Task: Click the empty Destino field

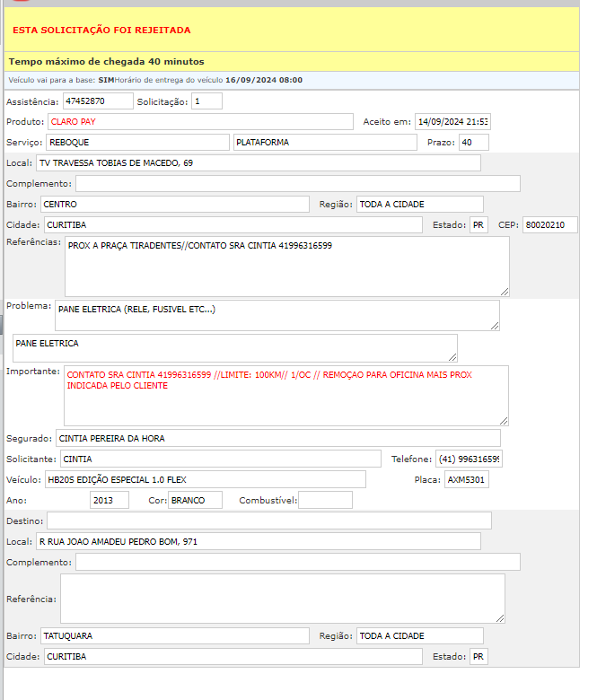Action: point(268,521)
